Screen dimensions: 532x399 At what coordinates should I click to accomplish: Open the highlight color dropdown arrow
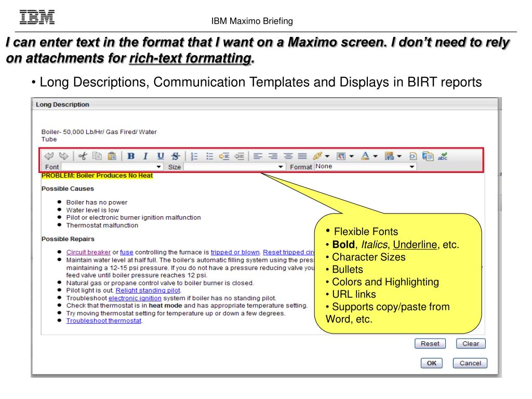pyautogui.click(x=400, y=156)
